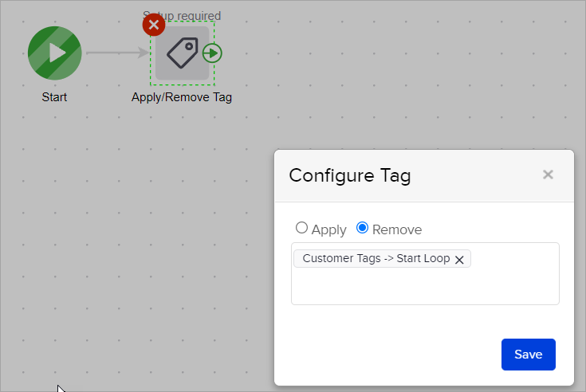Click the Configure Tag dialog title
The height and width of the screenshot is (392, 586).
click(349, 175)
